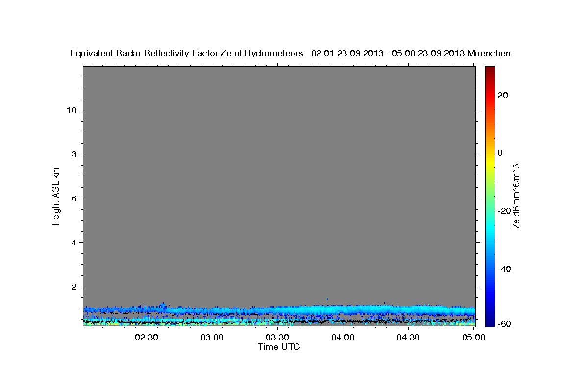This screenshot has height=392, width=588.
Task: Click the colorbar label '-40'
Action: pyautogui.click(x=503, y=269)
